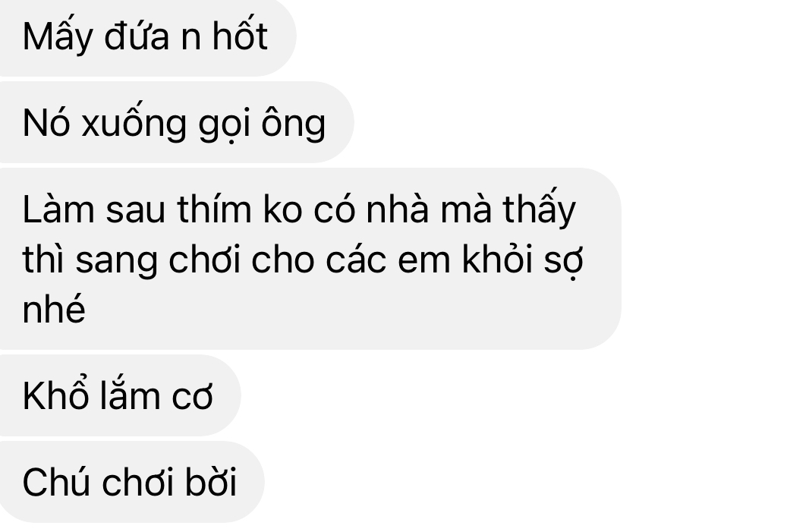Click the word "ông" in second message

[x=293, y=124]
